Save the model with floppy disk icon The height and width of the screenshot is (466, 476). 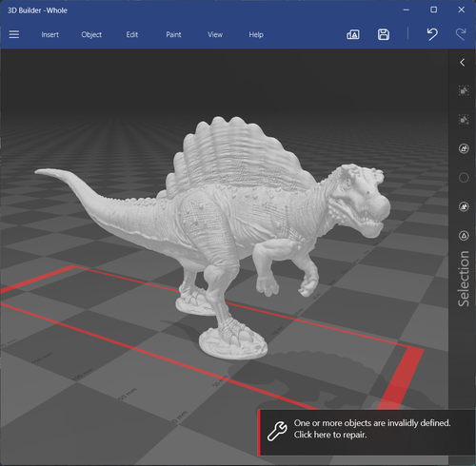point(384,34)
